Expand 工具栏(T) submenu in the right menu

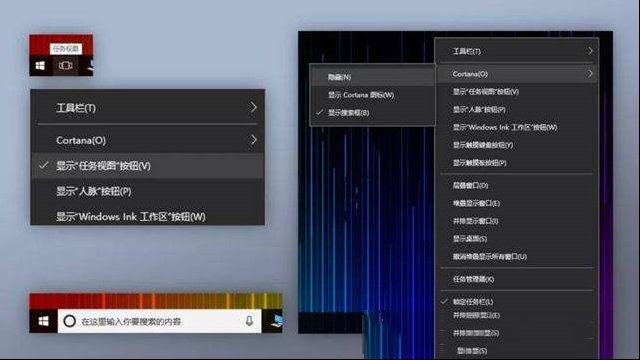coord(517,51)
